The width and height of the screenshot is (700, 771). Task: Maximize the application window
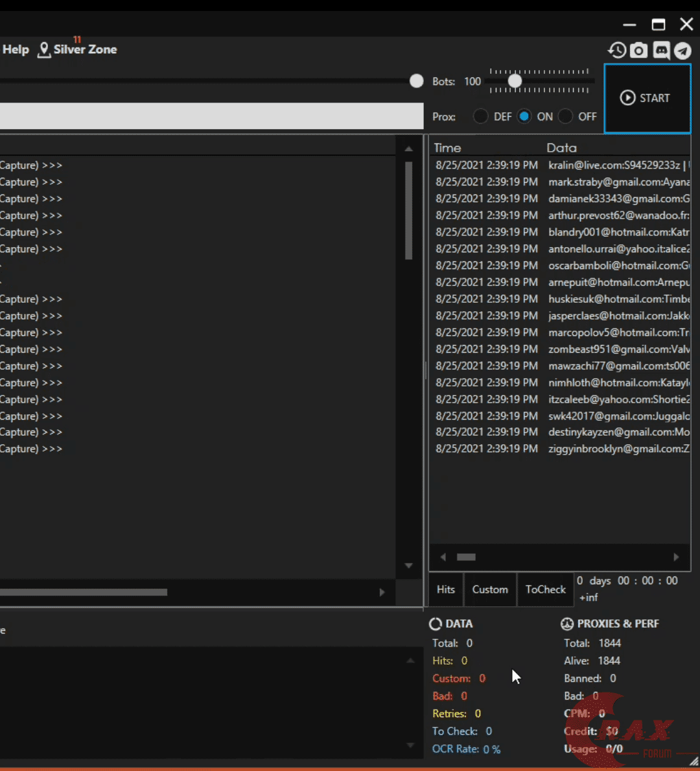pos(659,25)
